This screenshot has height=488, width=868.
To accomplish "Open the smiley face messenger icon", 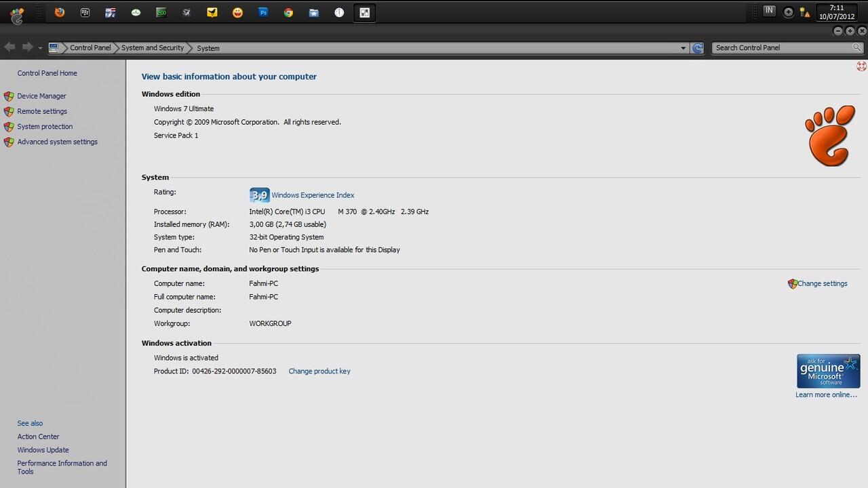I will (237, 12).
